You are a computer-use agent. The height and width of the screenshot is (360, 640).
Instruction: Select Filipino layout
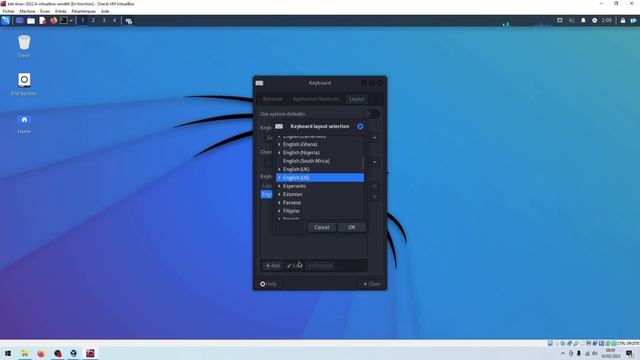[320, 211]
